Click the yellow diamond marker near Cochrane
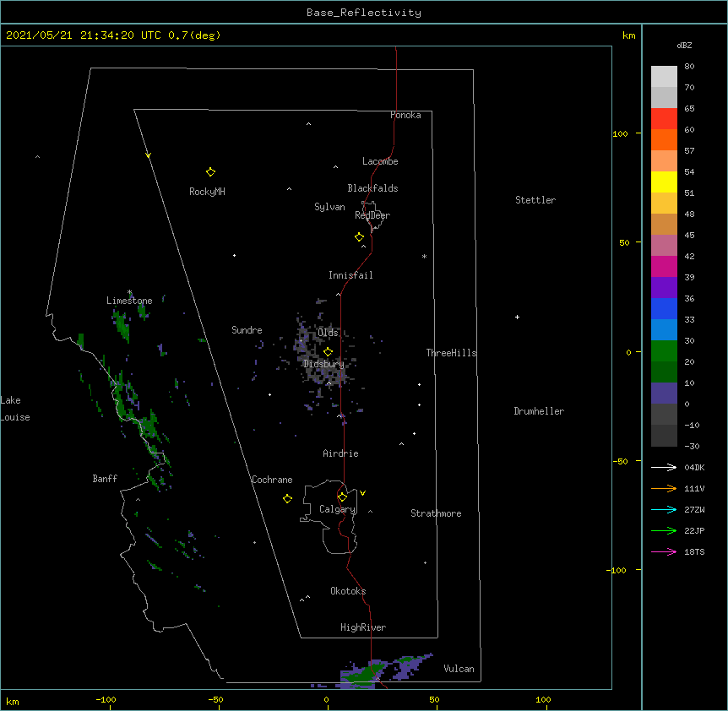The image size is (728, 711). pos(287,499)
